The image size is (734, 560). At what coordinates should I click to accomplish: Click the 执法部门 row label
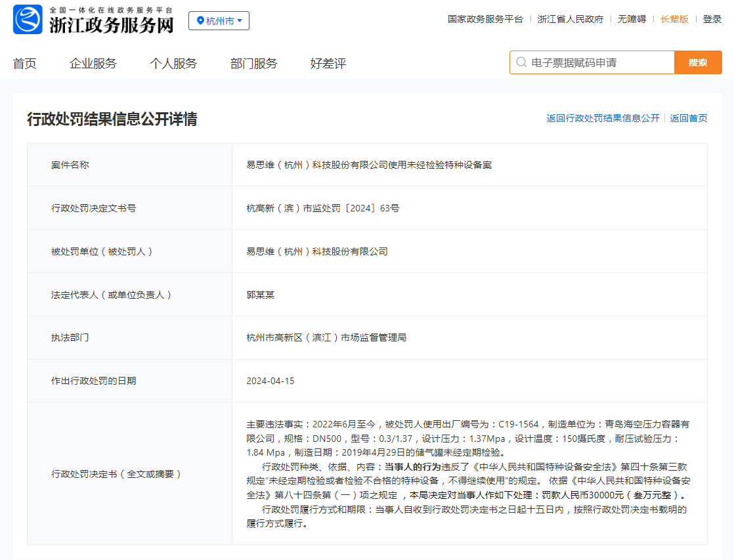click(x=70, y=337)
